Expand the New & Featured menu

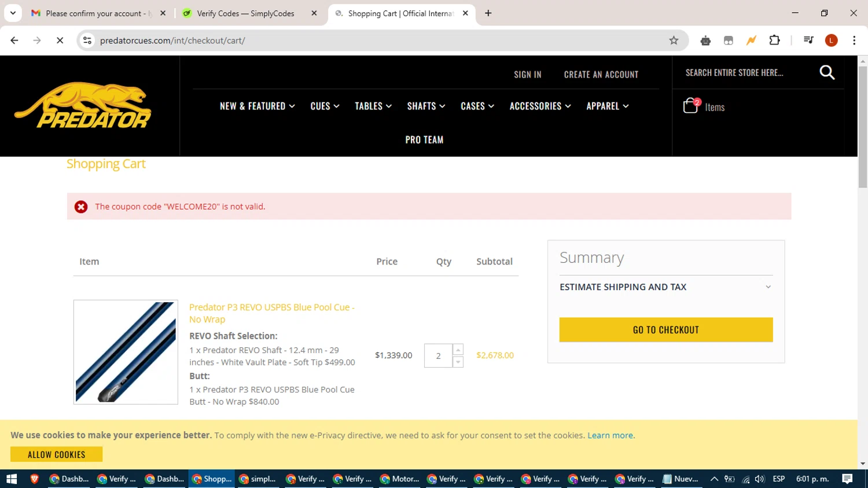pos(258,106)
